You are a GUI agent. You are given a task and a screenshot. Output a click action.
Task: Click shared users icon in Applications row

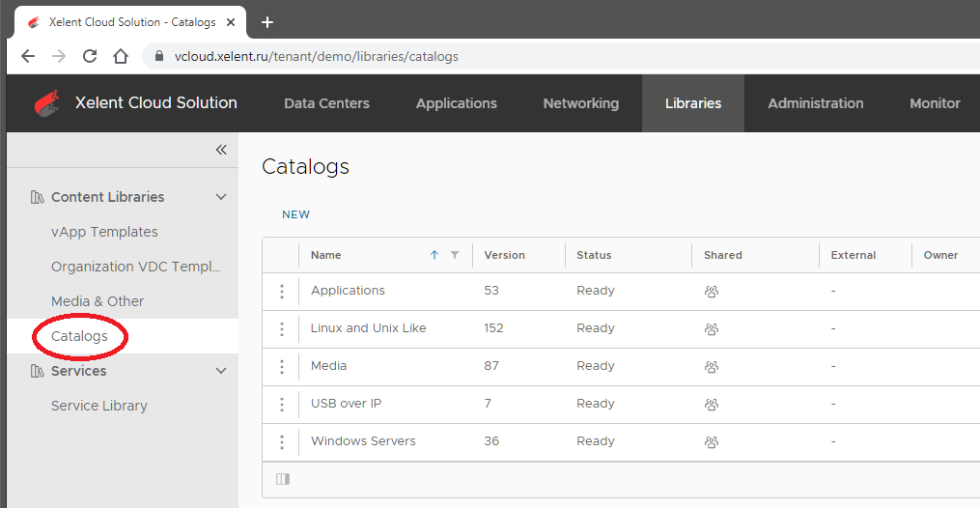pyautogui.click(x=712, y=291)
